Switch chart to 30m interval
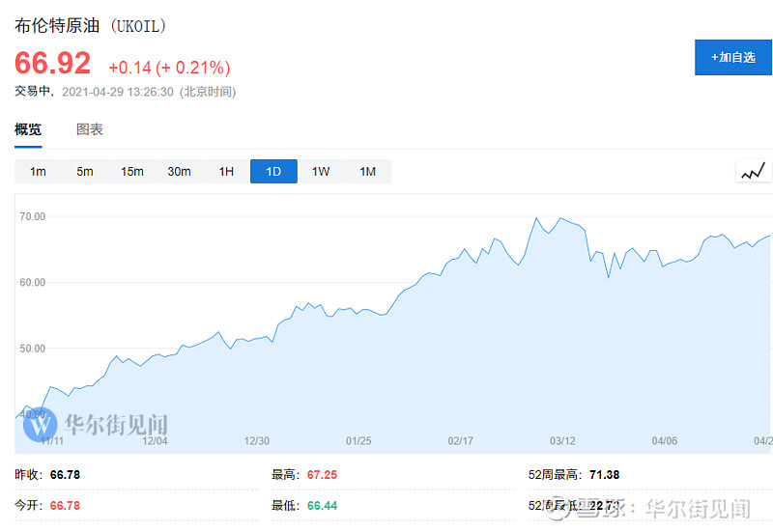The height and width of the screenshot is (532, 773). click(179, 172)
